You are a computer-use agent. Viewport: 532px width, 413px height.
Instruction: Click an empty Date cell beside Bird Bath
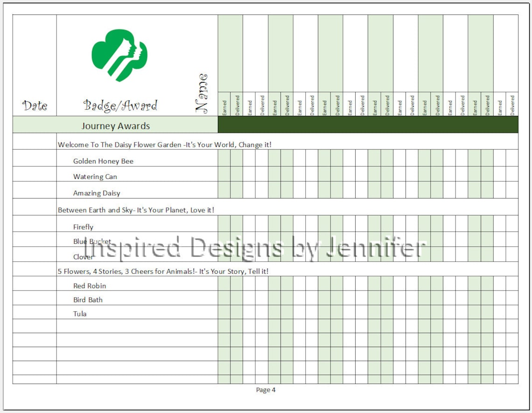pyautogui.click(x=34, y=300)
